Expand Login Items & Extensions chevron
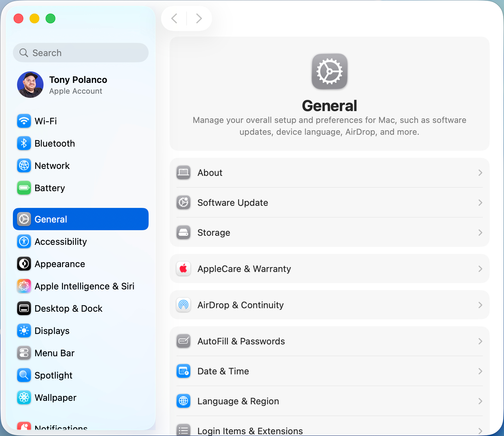Screen dimensions: 504x436 click(480, 431)
